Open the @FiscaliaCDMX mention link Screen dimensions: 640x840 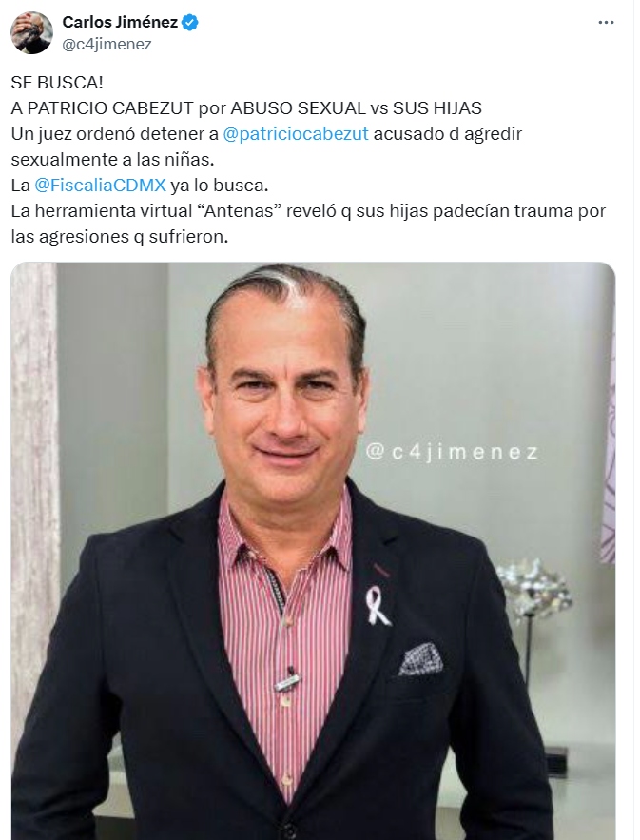pos(100,185)
